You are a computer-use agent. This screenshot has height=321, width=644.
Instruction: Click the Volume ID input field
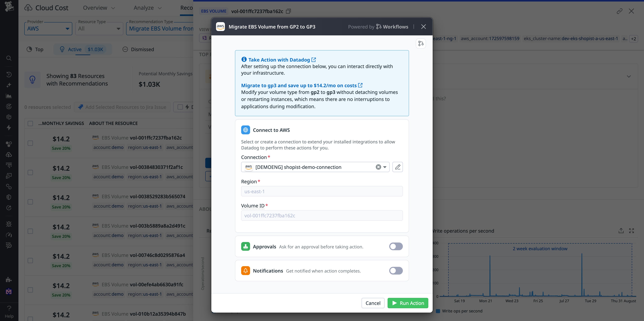[x=322, y=215]
